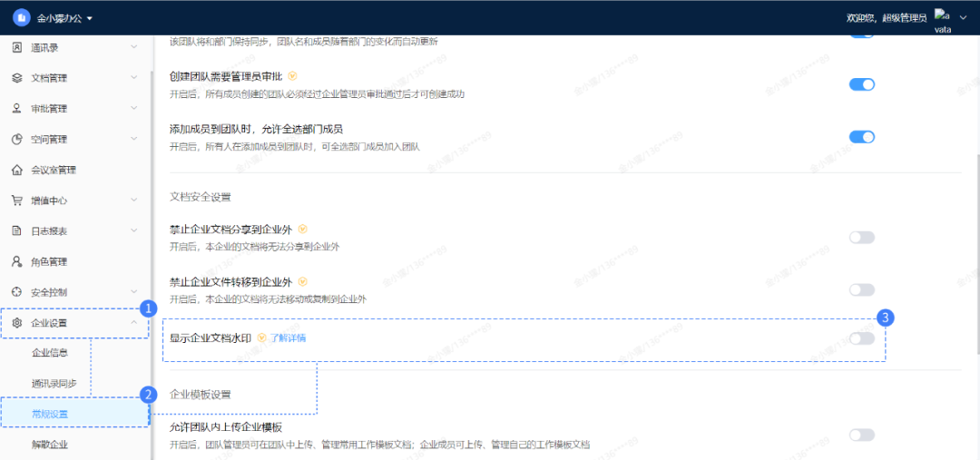Click premium badge beside 禁止企业文件转移到企业外

[303, 282]
